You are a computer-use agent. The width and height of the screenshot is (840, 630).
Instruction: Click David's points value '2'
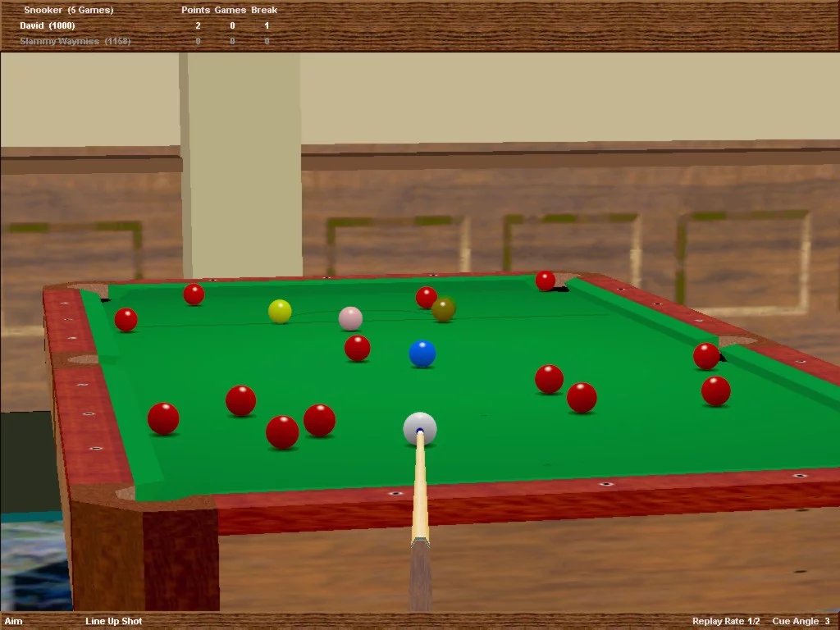point(198,25)
